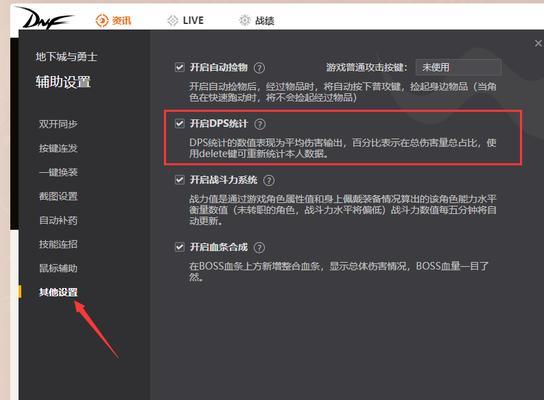This screenshot has height=400, width=544.
Task: Click the 开启自动捡物 label text
Action: click(219, 67)
